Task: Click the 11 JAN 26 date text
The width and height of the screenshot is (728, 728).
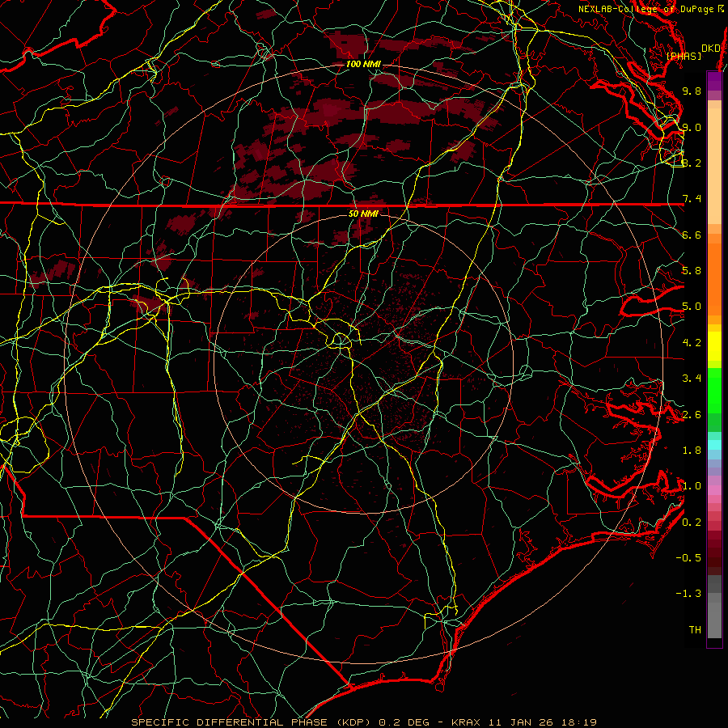Action: 519,722
